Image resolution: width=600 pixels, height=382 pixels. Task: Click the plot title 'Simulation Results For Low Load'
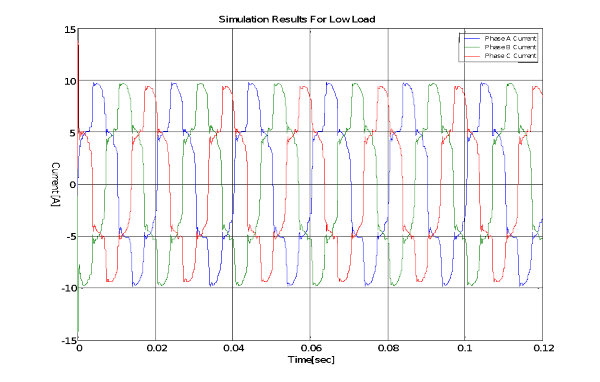[297, 19]
